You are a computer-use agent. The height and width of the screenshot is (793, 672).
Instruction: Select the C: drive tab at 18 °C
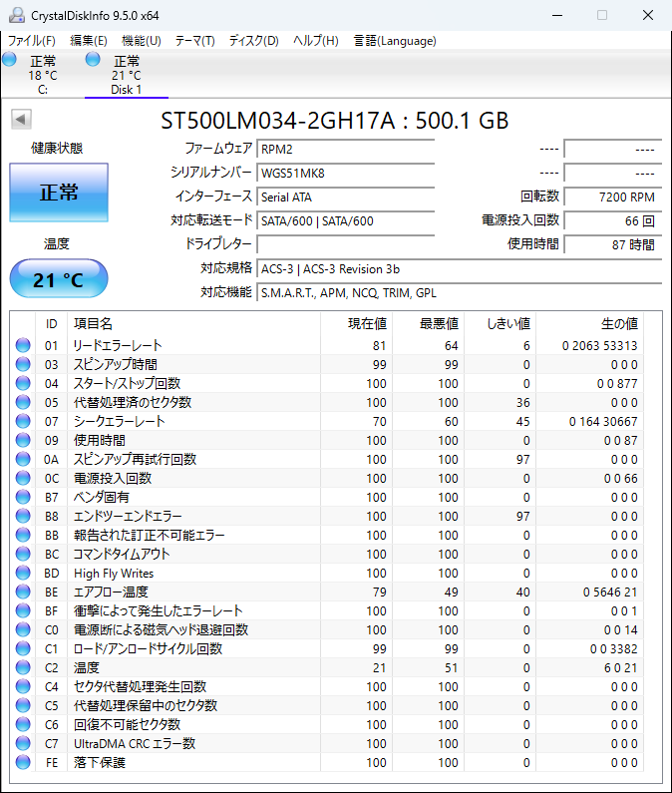[43, 75]
